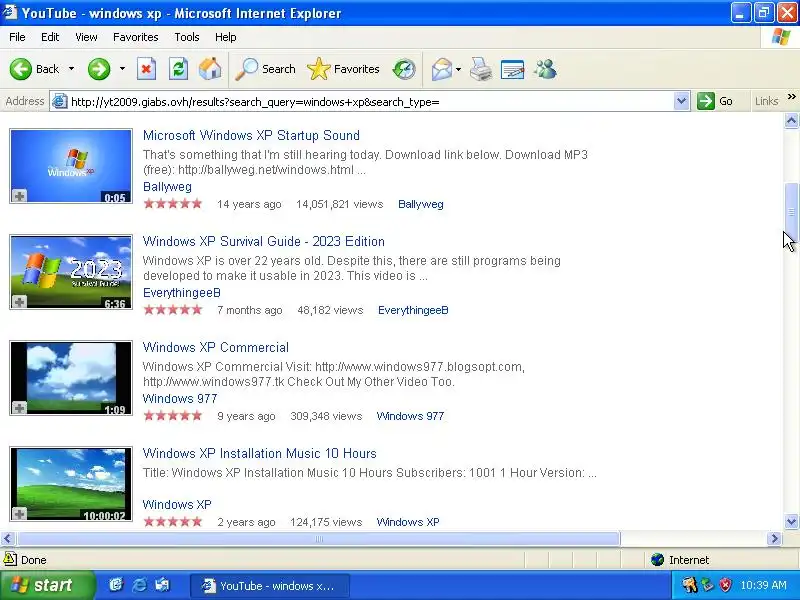This screenshot has height=600, width=800.
Task: Click the Windows flag logo throbber
Action: [x=781, y=37]
